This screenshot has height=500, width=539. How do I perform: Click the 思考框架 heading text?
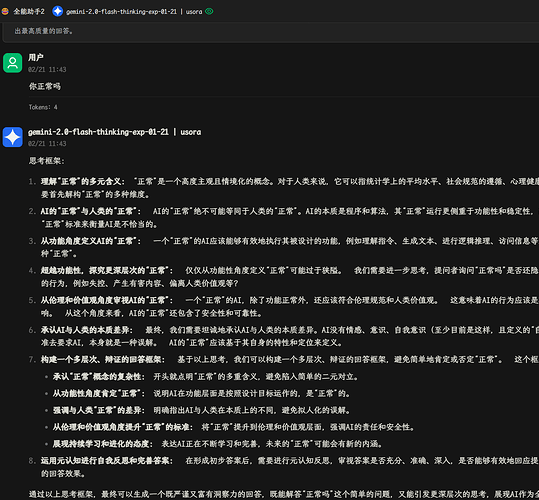46,161
